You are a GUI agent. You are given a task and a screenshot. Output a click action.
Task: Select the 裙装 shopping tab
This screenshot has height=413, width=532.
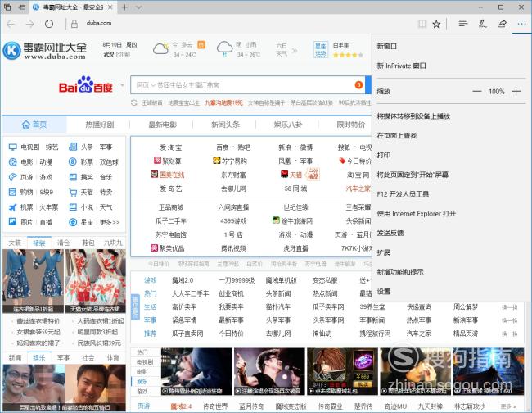click(x=39, y=243)
